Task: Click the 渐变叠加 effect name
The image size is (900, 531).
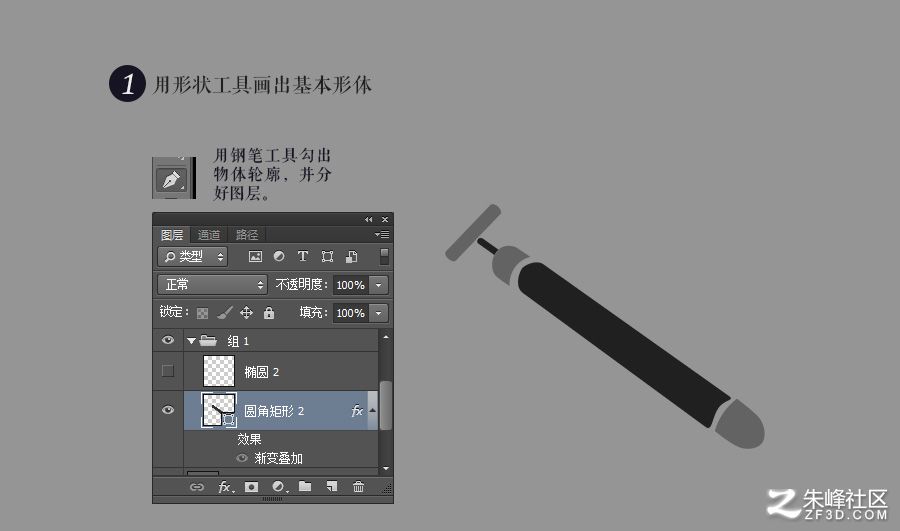Action: pos(279,458)
